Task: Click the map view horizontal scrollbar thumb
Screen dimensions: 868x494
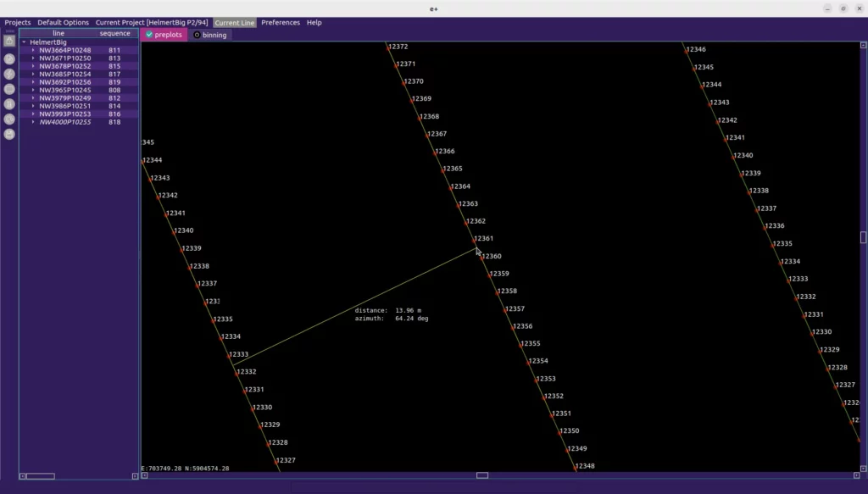Action: click(482, 475)
